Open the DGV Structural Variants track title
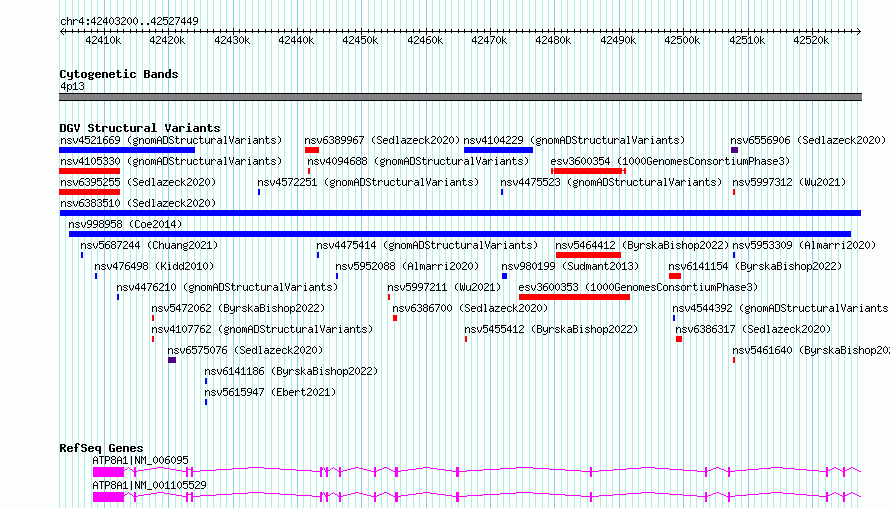This screenshot has height=508, width=890. coord(140,128)
